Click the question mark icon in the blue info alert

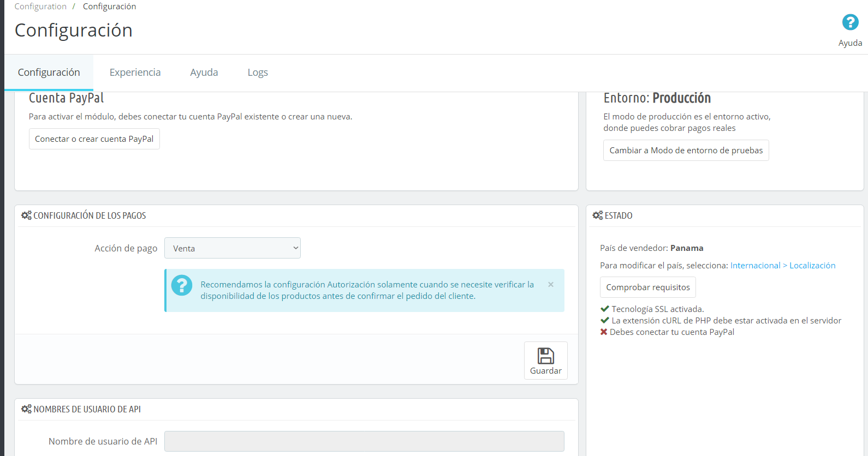point(182,285)
